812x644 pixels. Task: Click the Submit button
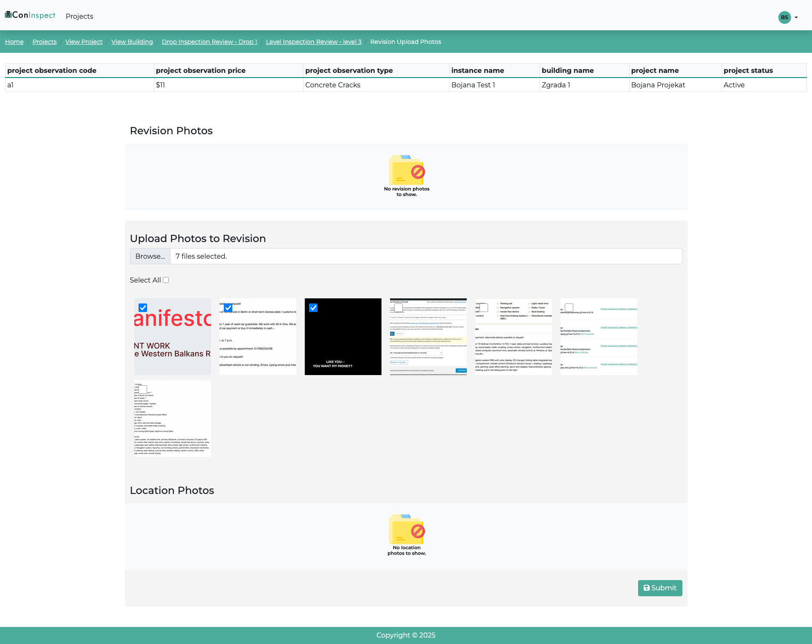coord(659,588)
